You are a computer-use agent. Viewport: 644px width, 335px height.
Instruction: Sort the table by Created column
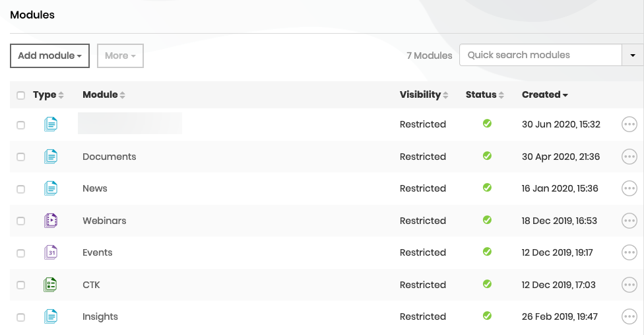pos(544,94)
